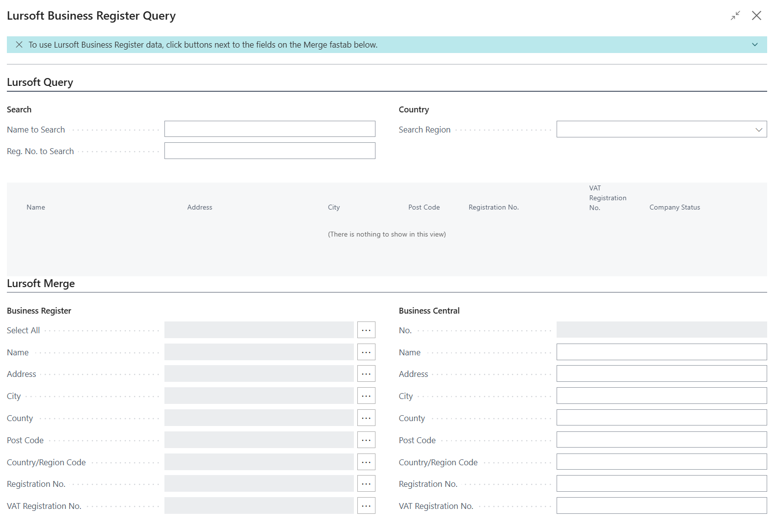Screen dimensions: 776x532
Task: Sort by the Address column header
Action: coord(200,208)
